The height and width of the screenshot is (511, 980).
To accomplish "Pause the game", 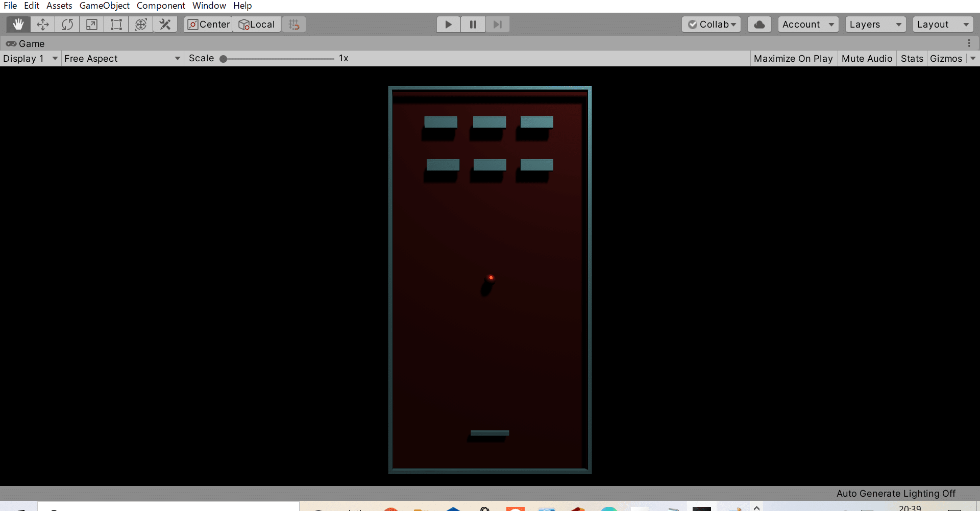I will (x=473, y=25).
